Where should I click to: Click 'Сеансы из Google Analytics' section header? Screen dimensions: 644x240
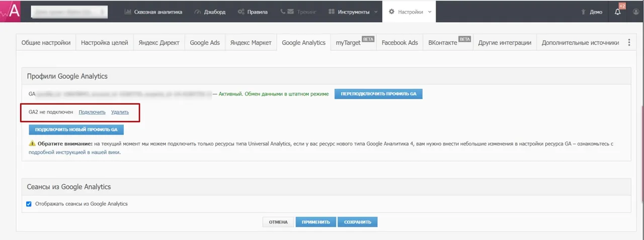(x=69, y=187)
